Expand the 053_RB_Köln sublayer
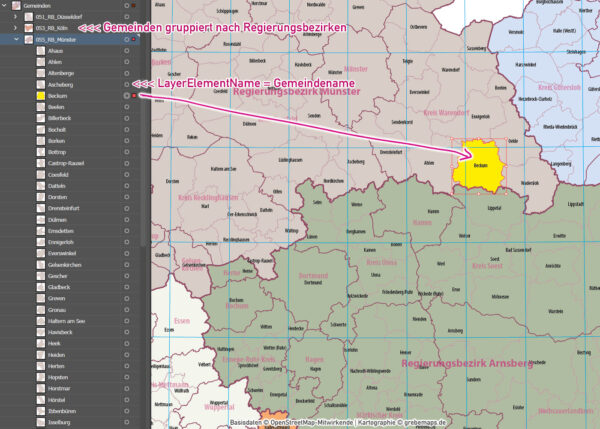 [15, 28]
